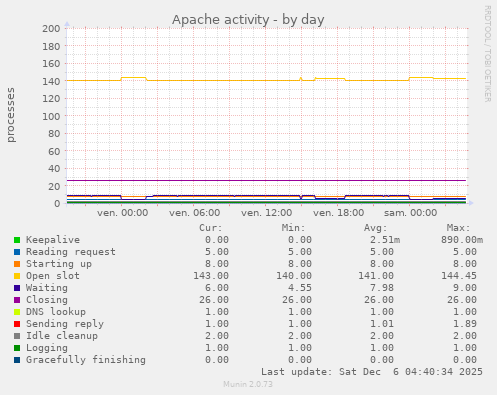Click Open slot max value 144.45
The width and height of the screenshot is (497, 395).
(459, 276)
